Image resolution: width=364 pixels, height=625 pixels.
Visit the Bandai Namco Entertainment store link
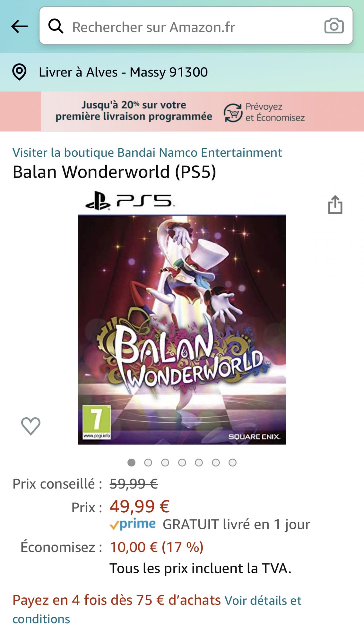pyautogui.click(x=147, y=152)
